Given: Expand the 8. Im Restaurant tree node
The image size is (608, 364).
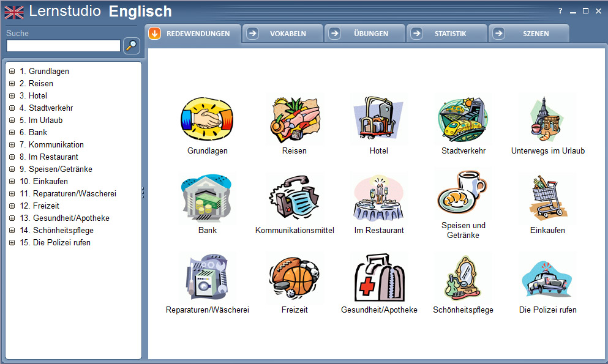Looking at the screenshot, I should (12, 157).
